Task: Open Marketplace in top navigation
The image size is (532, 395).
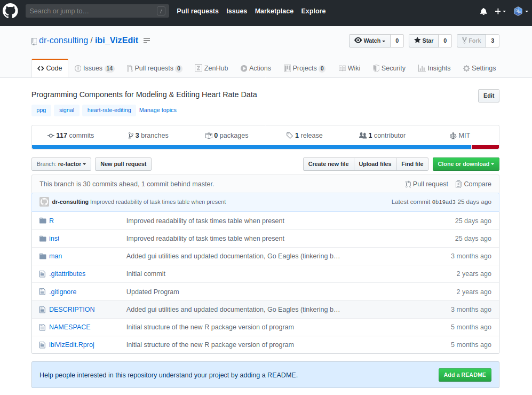Action: click(x=274, y=11)
